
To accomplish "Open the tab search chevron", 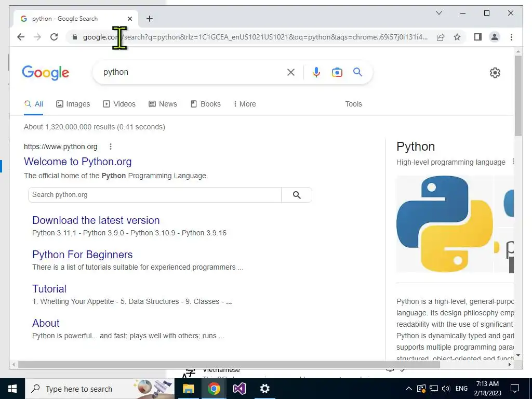I will click(x=438, y=13).
